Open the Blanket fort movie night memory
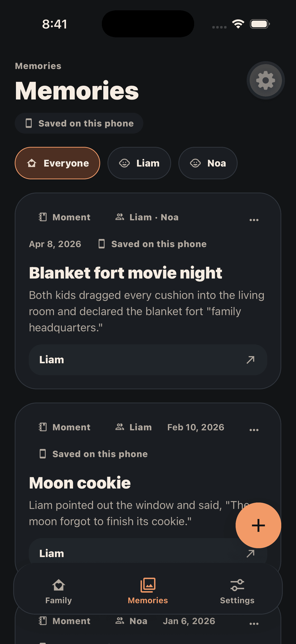This screenshot has width=296, height=644. [125, 273]
